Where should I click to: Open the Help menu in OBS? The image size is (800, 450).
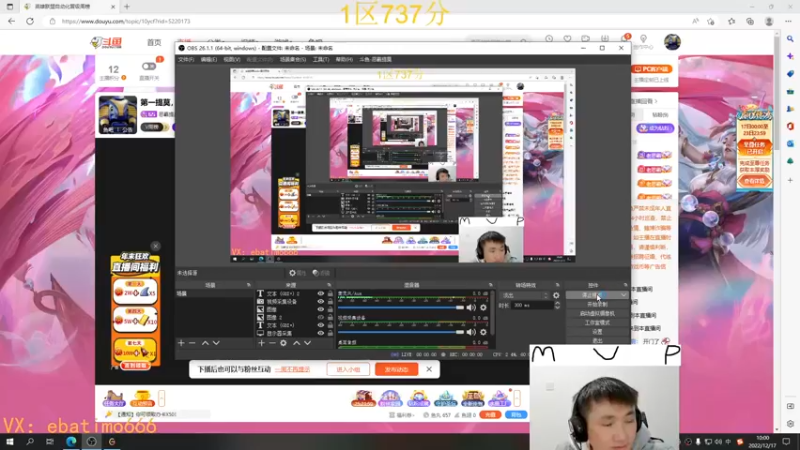(344, 60)
